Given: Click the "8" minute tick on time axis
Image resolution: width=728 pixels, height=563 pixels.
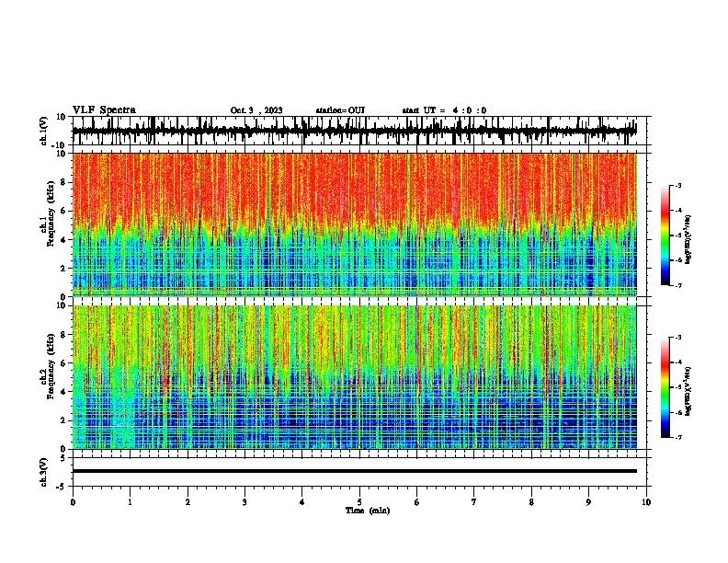Looking at the screenshot, I should (531, 502).
